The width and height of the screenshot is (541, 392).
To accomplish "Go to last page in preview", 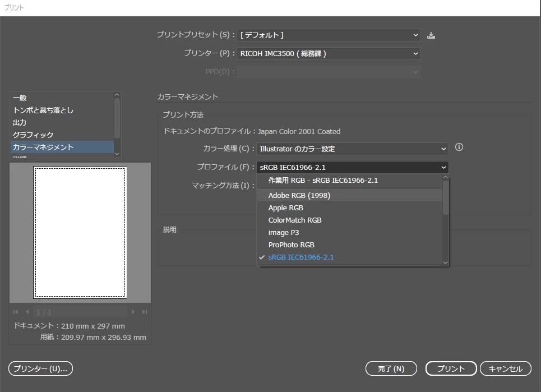I will click(x=145, y=312).
